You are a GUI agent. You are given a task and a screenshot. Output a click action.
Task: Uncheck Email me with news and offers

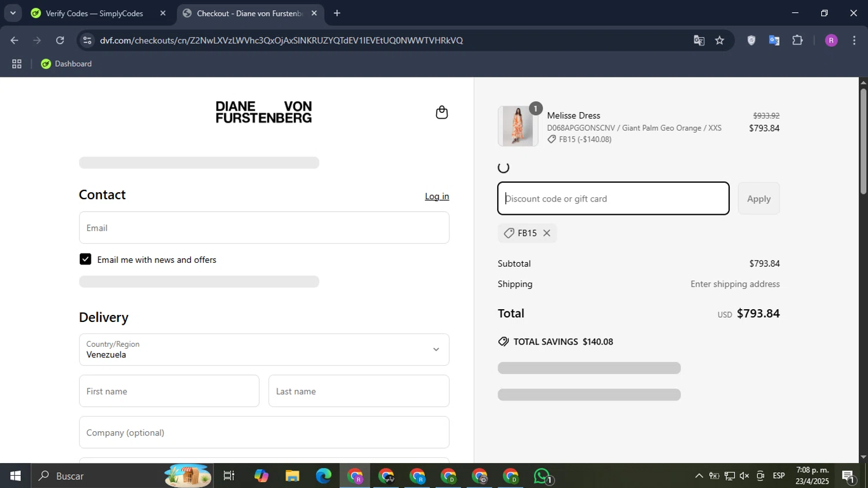click(x=86, y=259)
